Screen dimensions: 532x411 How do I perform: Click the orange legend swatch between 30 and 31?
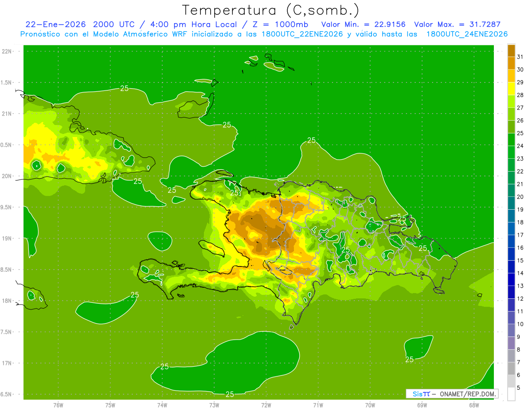coord(511,63)
